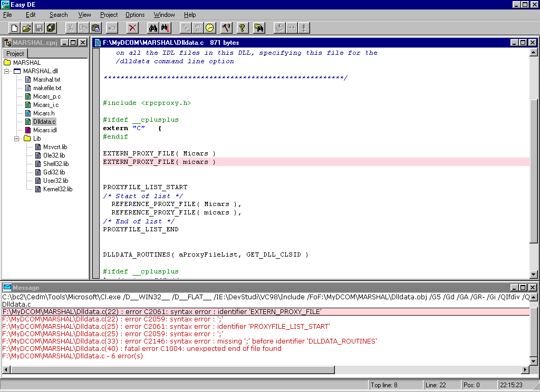This screenshot has height=392, width=540.
Task: Click the red X delete icon
Action: point(132,28)
